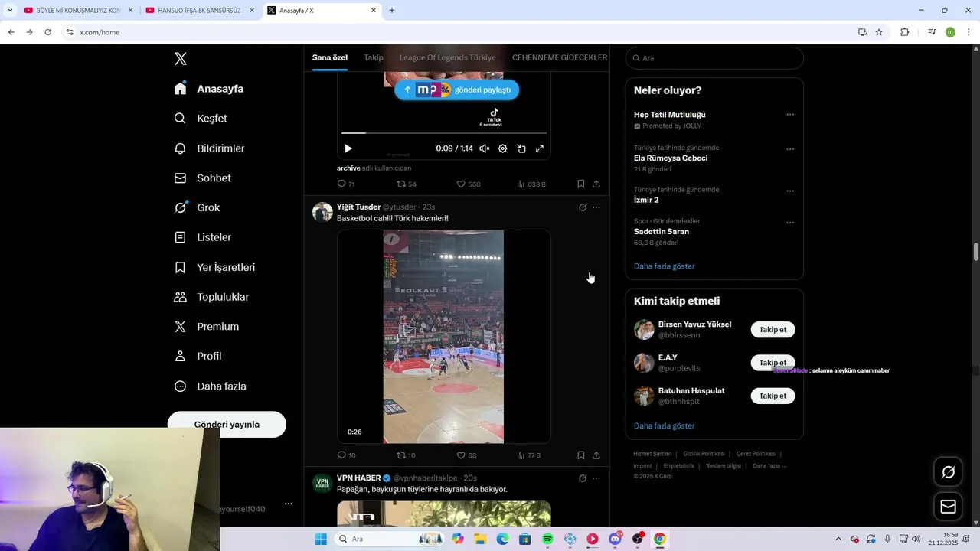Screen dimensions: 980x551
Task: Like the post with 568 likes
Action: click(x=469, y=184)
